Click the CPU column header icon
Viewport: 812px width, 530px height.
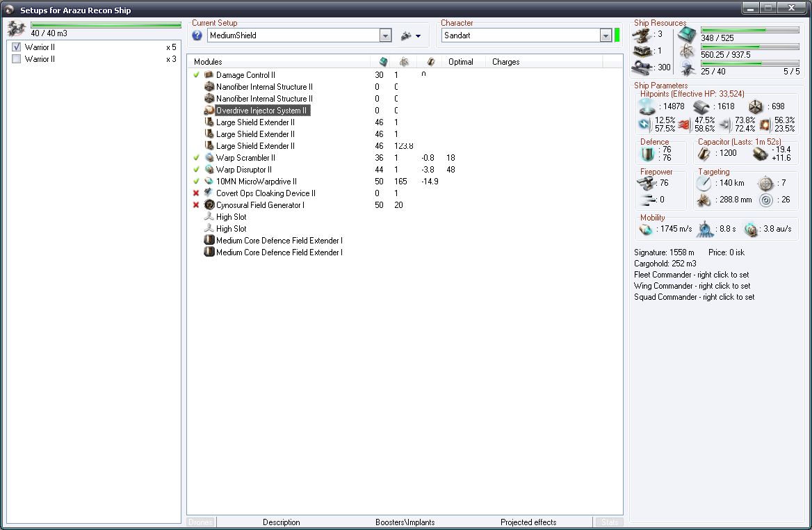383,62
